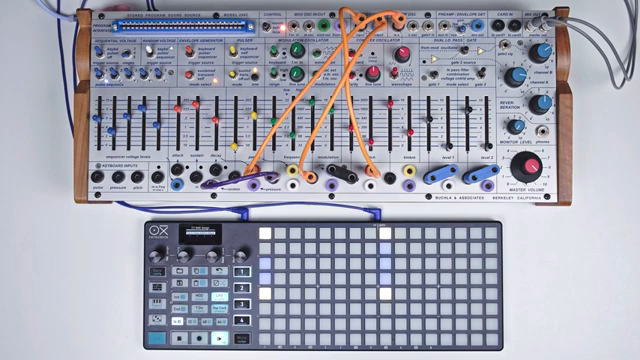Tap the fourth encoder knob beside track buttons
Viewport: 640px width, 360px height.
click(x=241, y=256)
